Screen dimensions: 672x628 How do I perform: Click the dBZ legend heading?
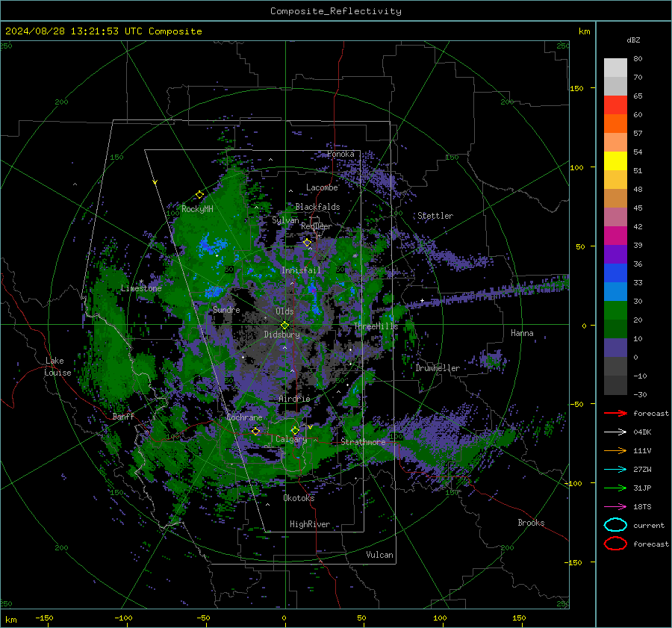pyautogui.click(x=633, y=40)
